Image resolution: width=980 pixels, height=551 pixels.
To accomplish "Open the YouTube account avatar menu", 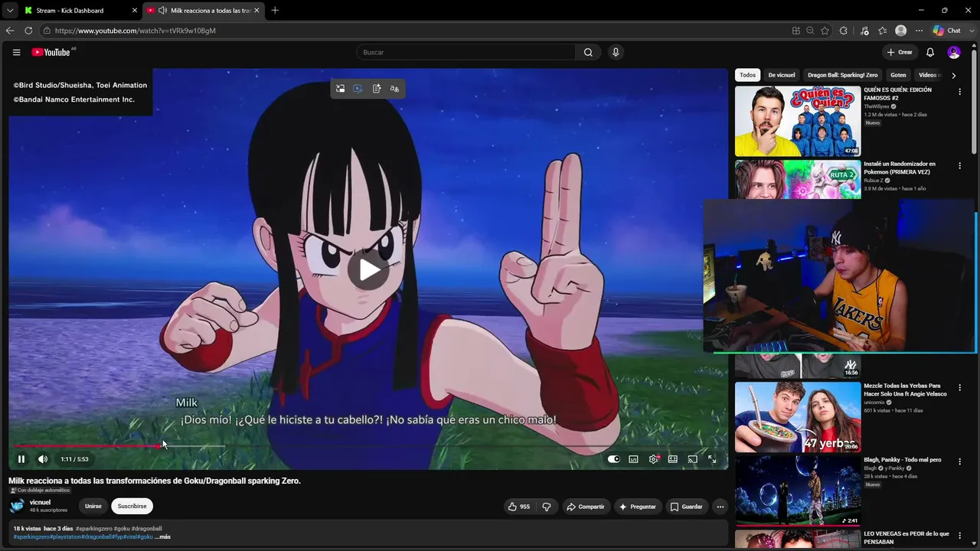I will 954,52.
